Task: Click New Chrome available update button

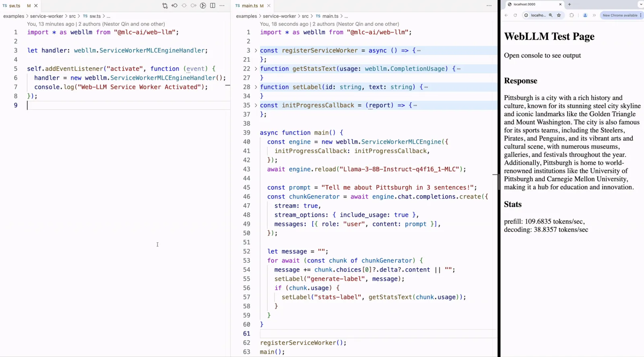Action: (x=620, y=15)
